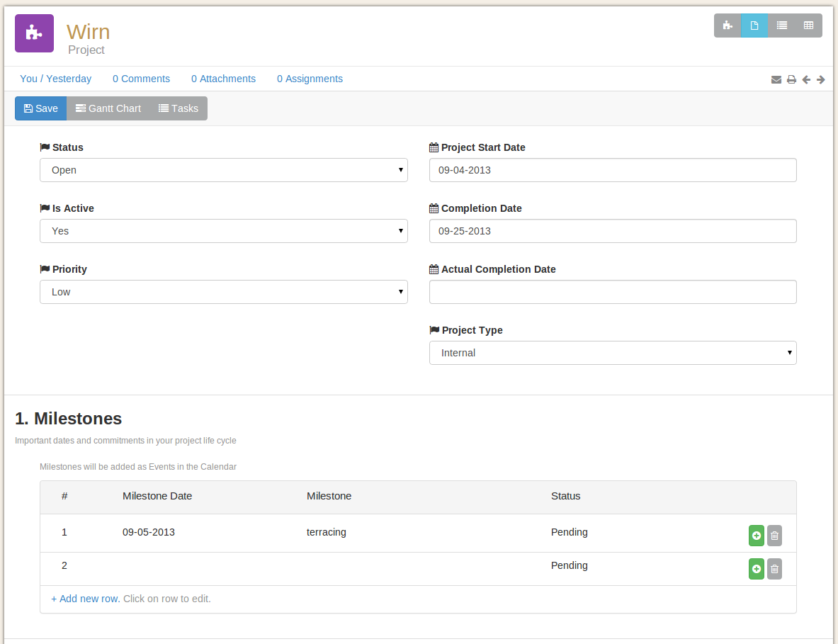The width and height of the screenshot is (838, 644).
Task: Go to next document arrow
Action: [x=821, y=80]
